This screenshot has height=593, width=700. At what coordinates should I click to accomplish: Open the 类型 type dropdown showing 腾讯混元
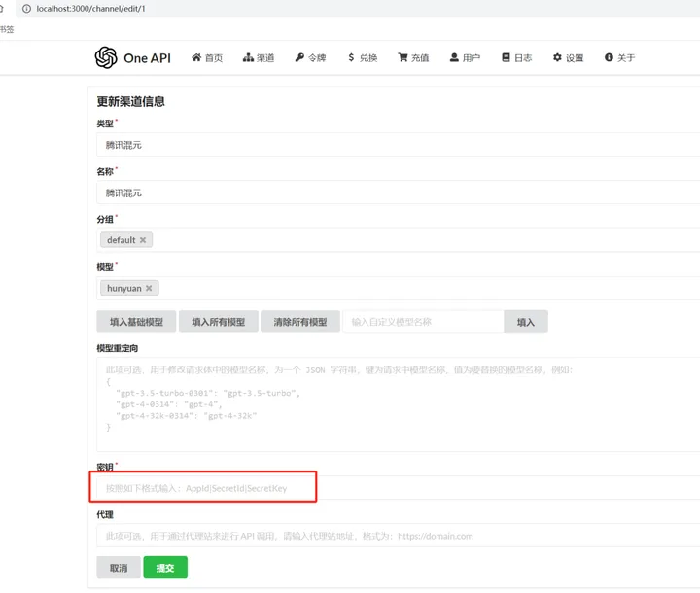pos(399,145)
